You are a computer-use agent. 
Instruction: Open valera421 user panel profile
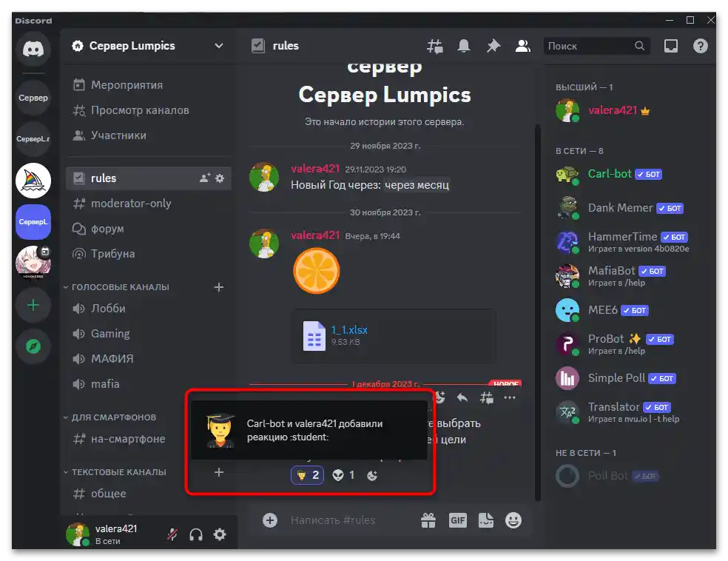pyautogui.click(x=102, y=534)
